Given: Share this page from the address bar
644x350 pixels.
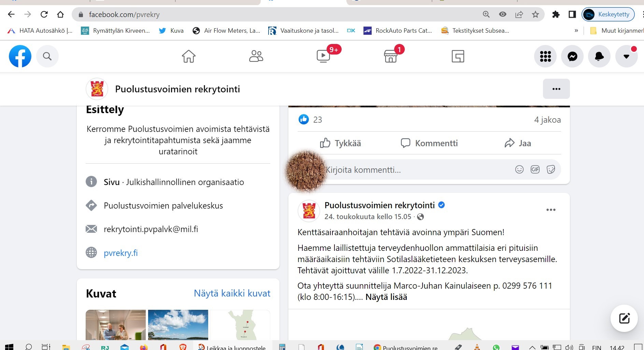Looking at the screenshot, I should point(519,14).
